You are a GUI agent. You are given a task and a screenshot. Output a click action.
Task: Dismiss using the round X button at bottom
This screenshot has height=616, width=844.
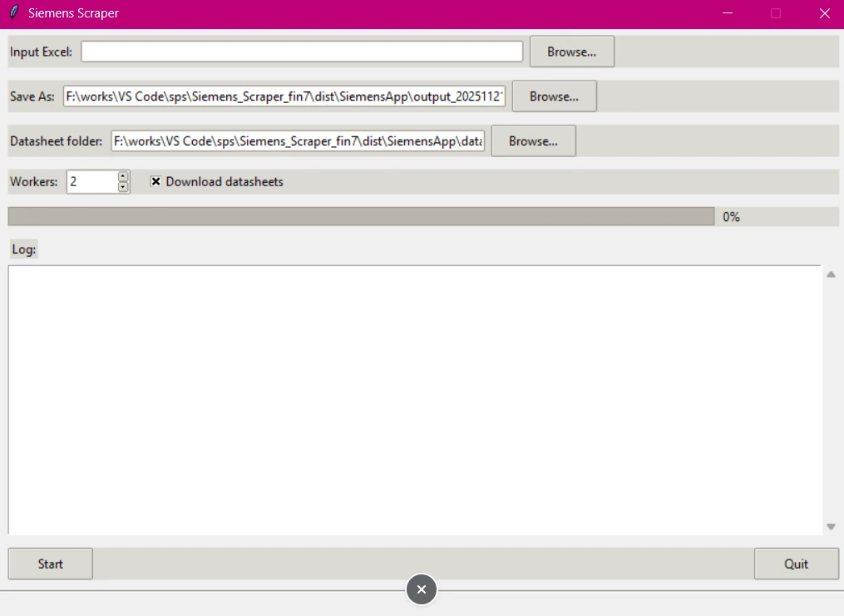(x=422, y=589)
